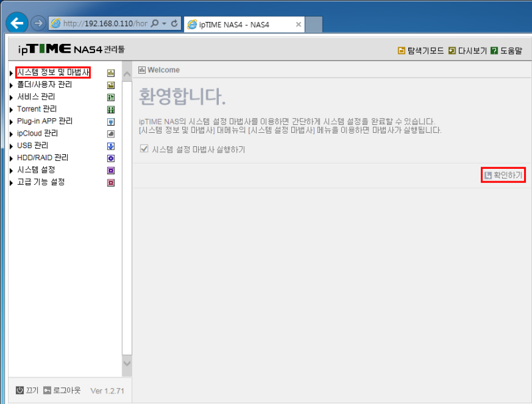Open the 서비스 관리 icon
The image size is (532, 404).
tap(110, 96)
